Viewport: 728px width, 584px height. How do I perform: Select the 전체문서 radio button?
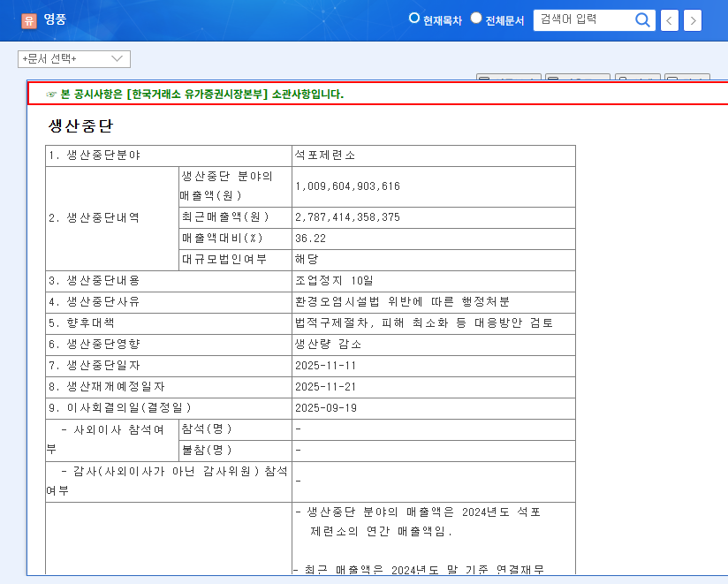pyautogui.click(x=476, y=18)
